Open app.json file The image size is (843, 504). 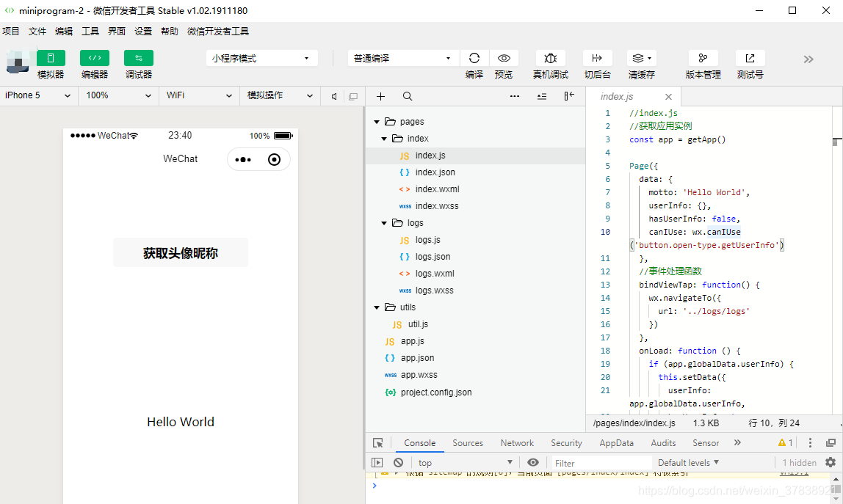click(x=475, y=358)
